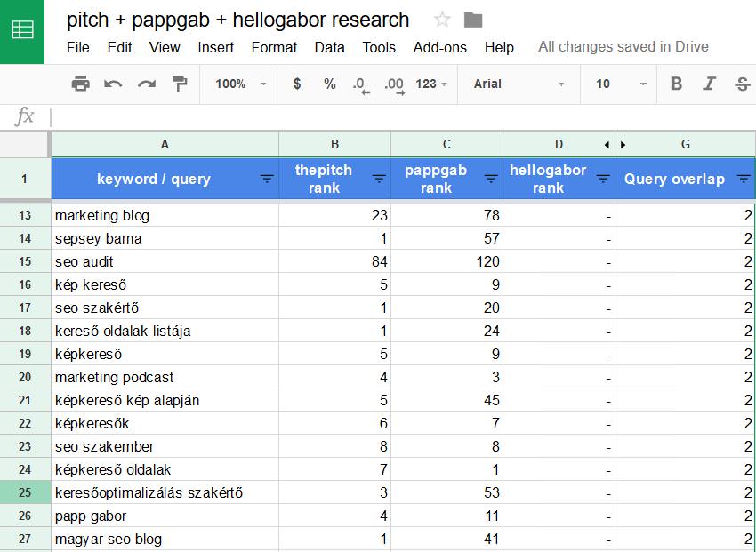This screenshot has width=756, height=552.
Task: Open the File menu
Action: pos(78,47)
